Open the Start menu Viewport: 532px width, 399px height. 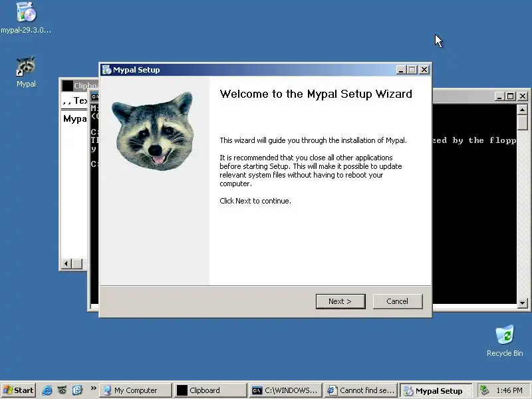19,390
